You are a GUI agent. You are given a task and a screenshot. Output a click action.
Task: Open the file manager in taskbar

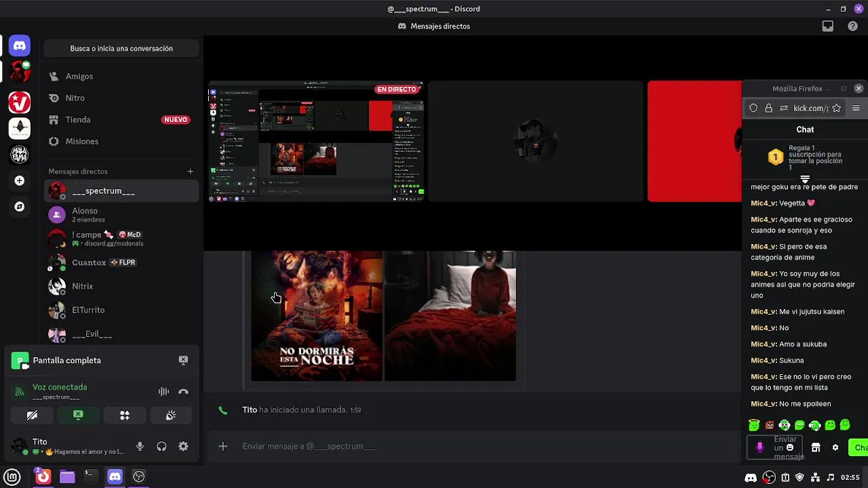point(67,477)
